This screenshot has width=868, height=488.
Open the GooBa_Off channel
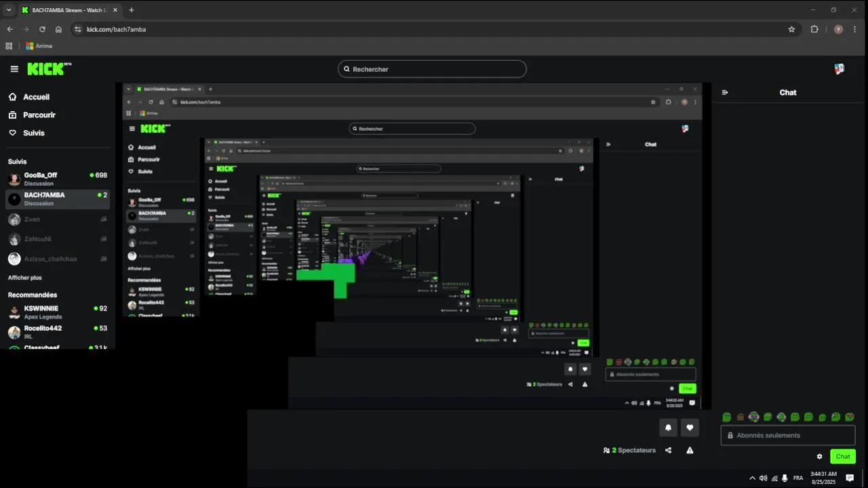click(58, 179)
